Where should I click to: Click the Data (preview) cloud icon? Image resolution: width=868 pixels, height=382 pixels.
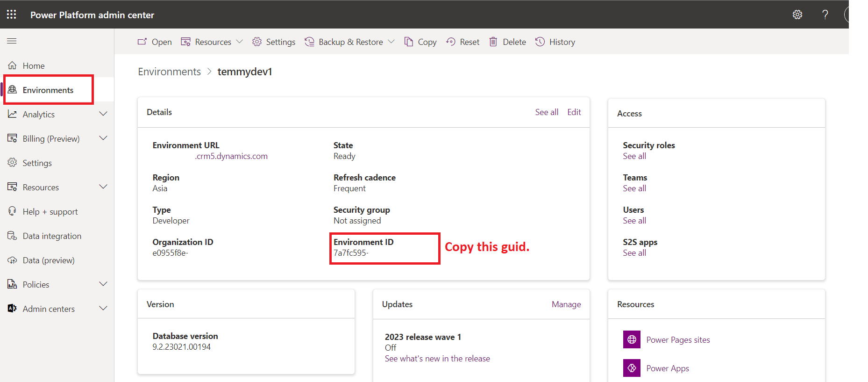(x=12, y=260)
